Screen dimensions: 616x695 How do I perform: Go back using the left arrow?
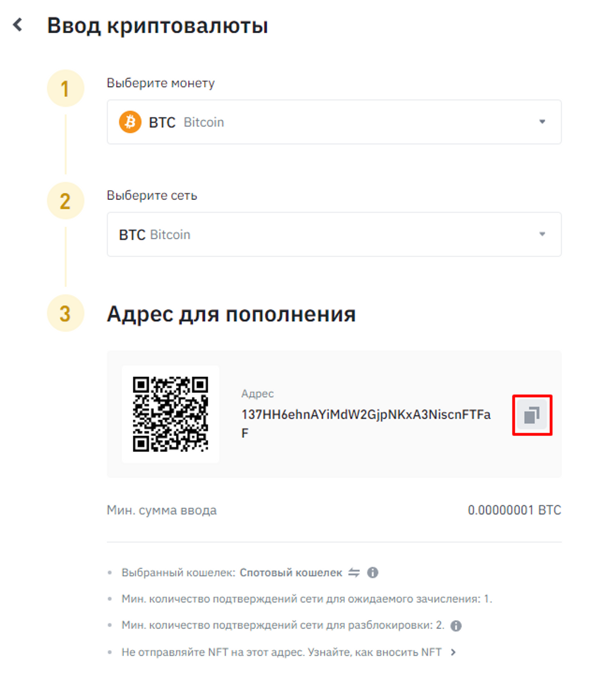[18, 25]
